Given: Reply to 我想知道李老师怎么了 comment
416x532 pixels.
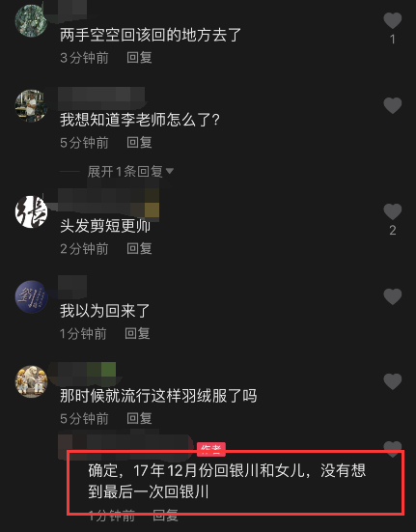Looking at the screenshot, I should (x=139, y=143).
